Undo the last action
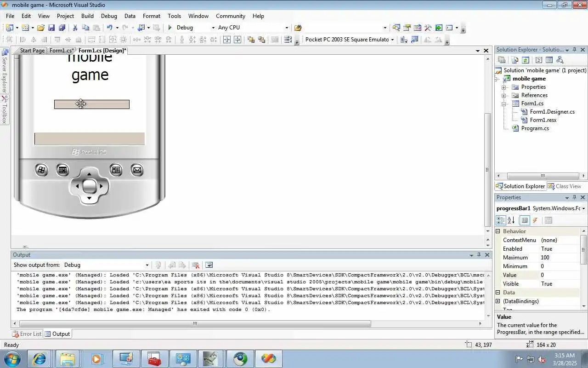This screenshot has height=368, width=588. click(109, 28)
